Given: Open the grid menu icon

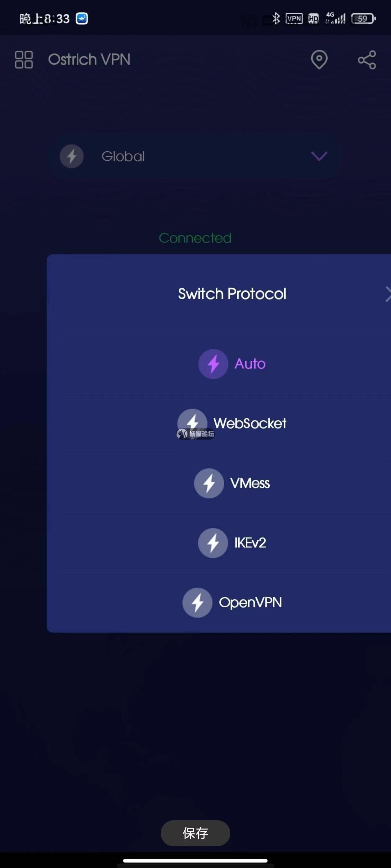Looking at the screenshot, I should [24, 60].
